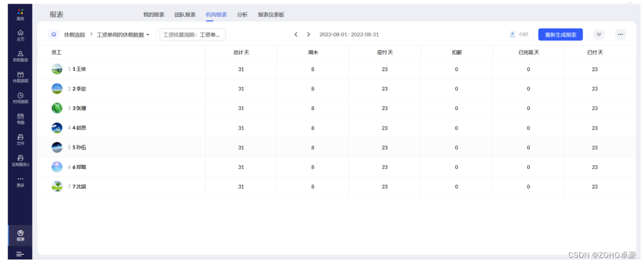
Task: Open 时间追踪 in the sidebar
Action: [20, 98]
